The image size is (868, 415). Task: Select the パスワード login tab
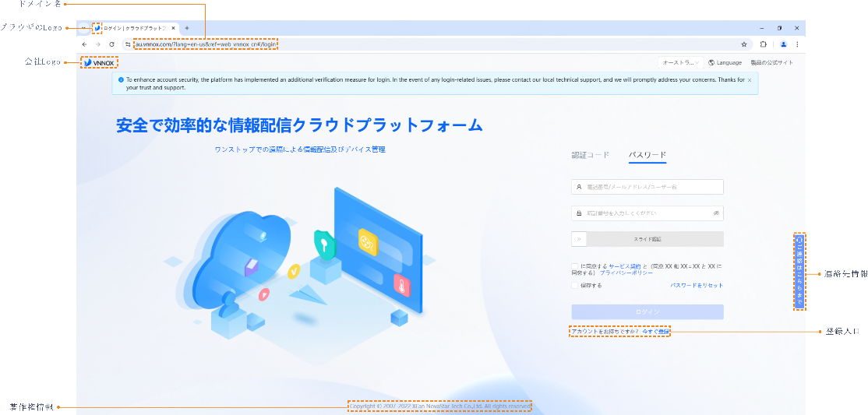(647, 155)
